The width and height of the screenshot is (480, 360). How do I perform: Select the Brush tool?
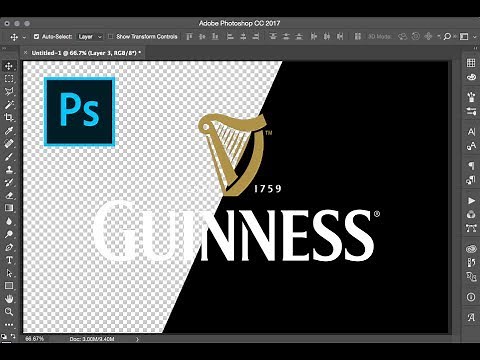click(9, 156)
